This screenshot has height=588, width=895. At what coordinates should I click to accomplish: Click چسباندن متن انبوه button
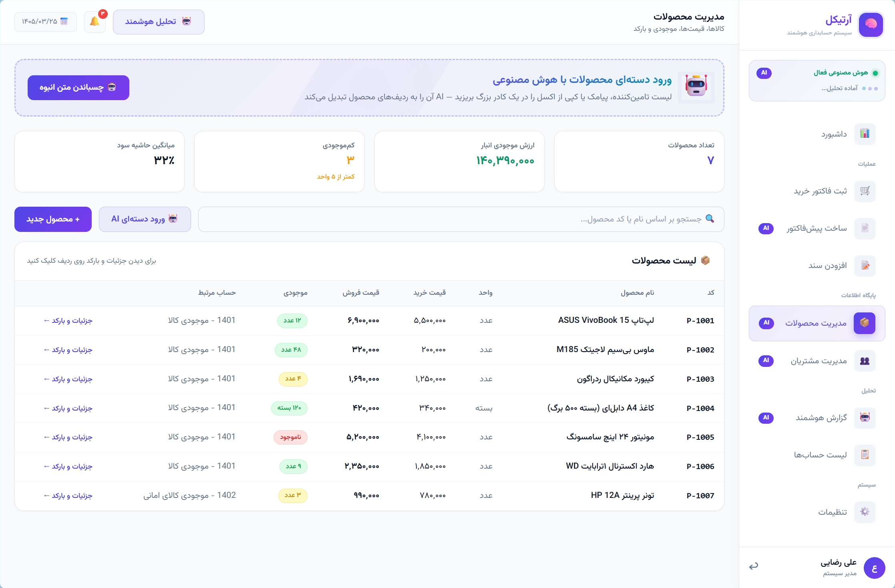tap(78, 87)
